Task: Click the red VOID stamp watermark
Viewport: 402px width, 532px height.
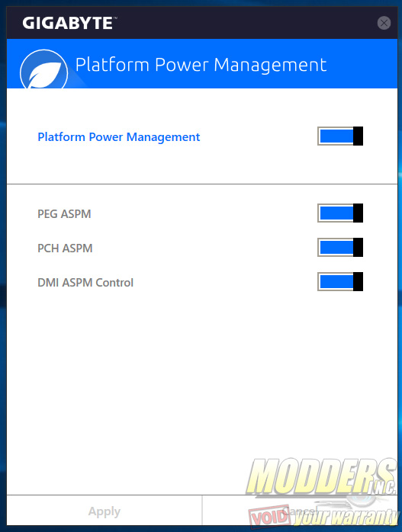Action: tap(269, 517)
